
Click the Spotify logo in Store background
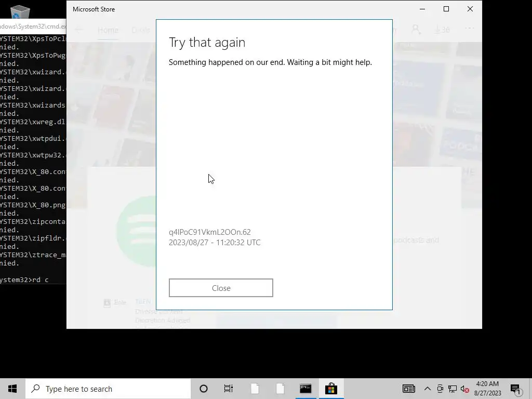coord(136,231)
